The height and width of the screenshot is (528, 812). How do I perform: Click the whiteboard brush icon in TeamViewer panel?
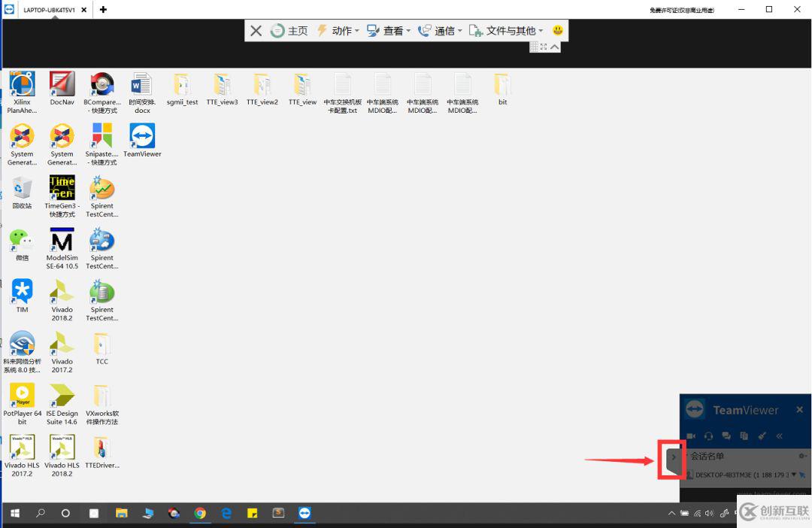(x=762, y=435)
